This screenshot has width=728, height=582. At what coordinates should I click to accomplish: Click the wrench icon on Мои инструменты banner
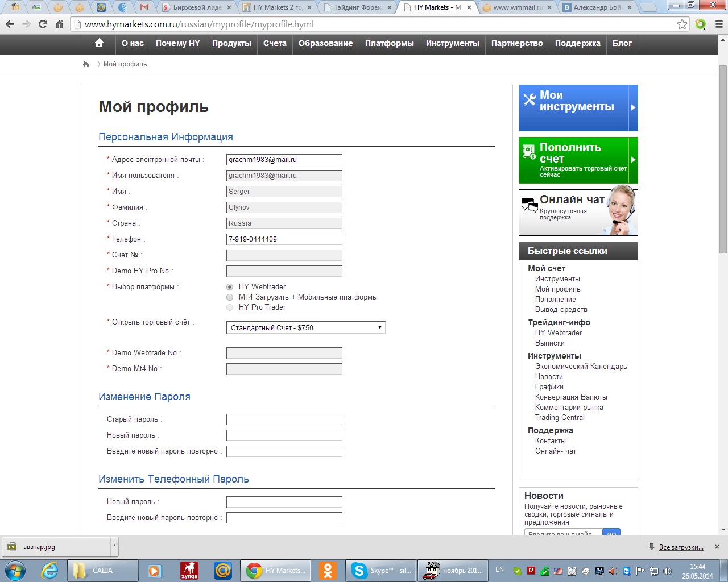(530, 99)
